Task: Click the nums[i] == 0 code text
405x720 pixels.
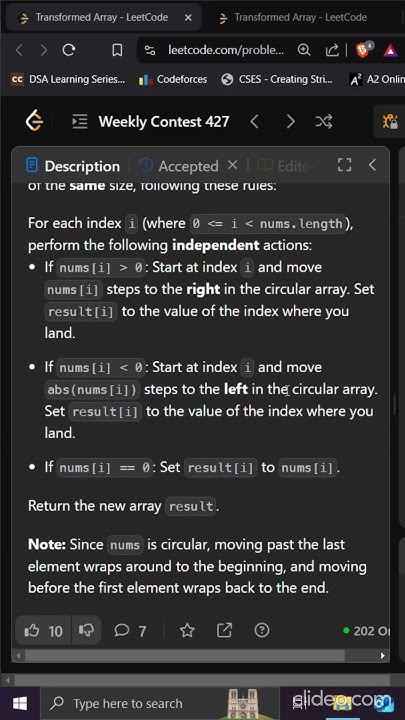Action: click(104, 468)
